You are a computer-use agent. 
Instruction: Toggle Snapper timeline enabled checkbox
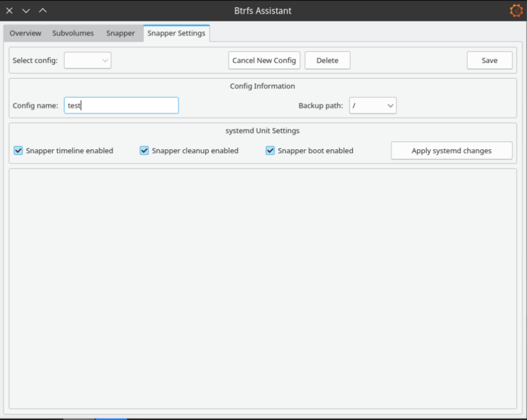[19, 150]
